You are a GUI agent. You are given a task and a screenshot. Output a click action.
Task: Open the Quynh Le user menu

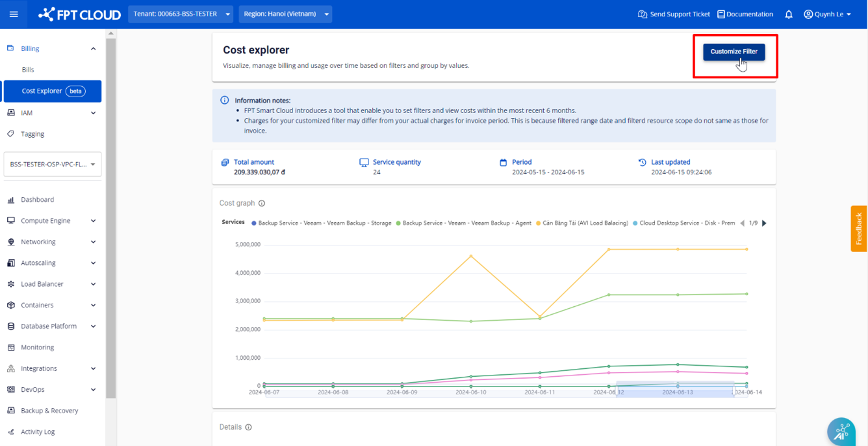[x=827, y=14]
